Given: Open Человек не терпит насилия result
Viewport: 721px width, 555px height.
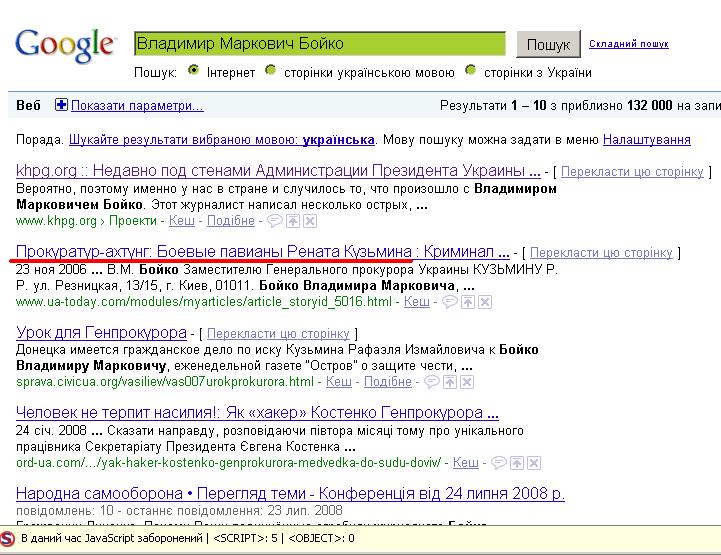Looking at the screenshot, I should tap(257, 413).
